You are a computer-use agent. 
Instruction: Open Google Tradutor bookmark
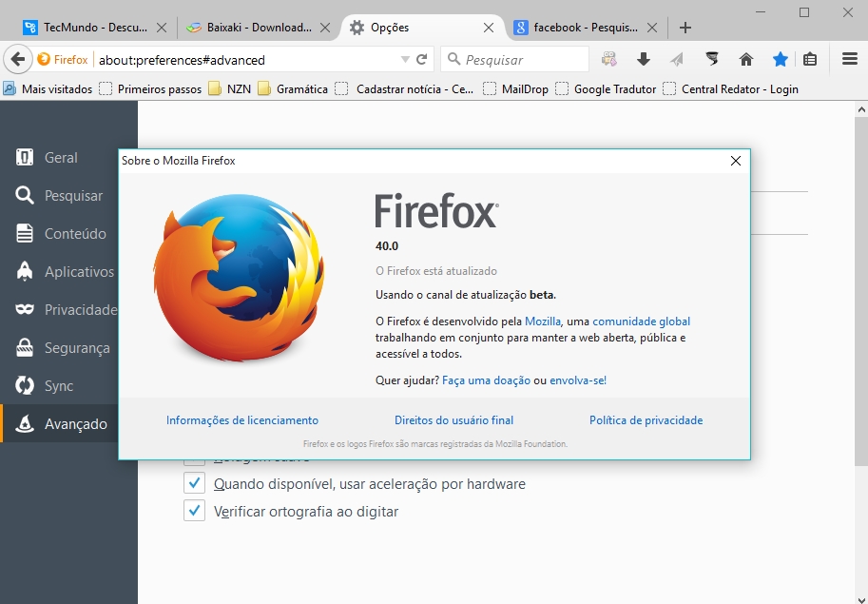click(x=606, y=89)
